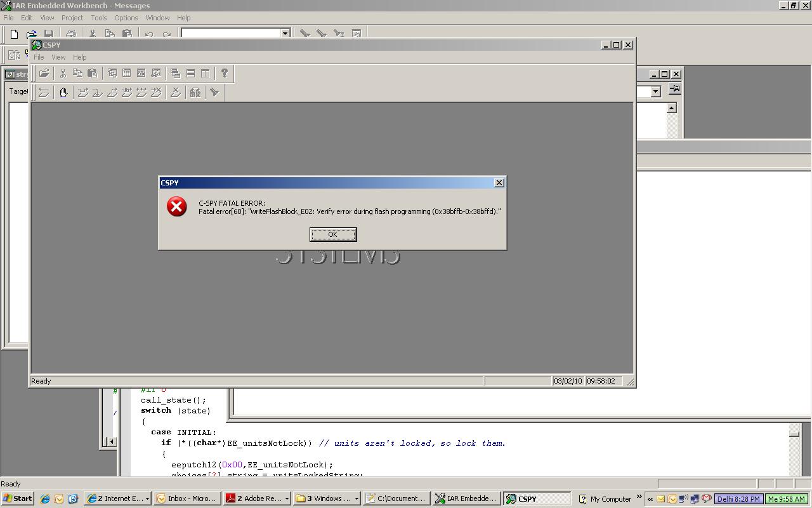Click the third step icon right of the Stop hand
This screenshot has width=812, height=508.
pyautogui.click(x=112, y=93)
